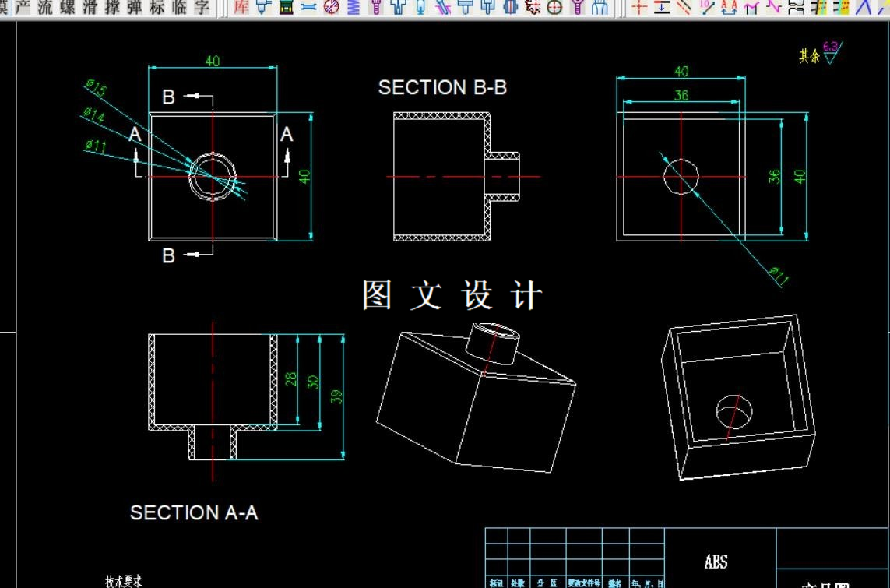Select the ø15 diameter dimension text

click(x=95, y=88)
